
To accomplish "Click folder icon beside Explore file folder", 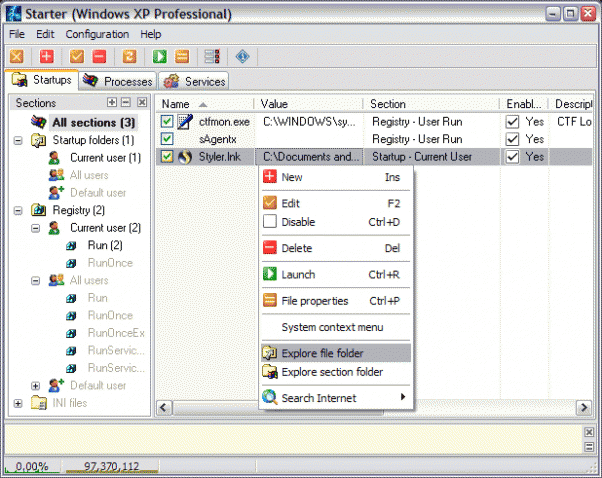I will point(270,353).
